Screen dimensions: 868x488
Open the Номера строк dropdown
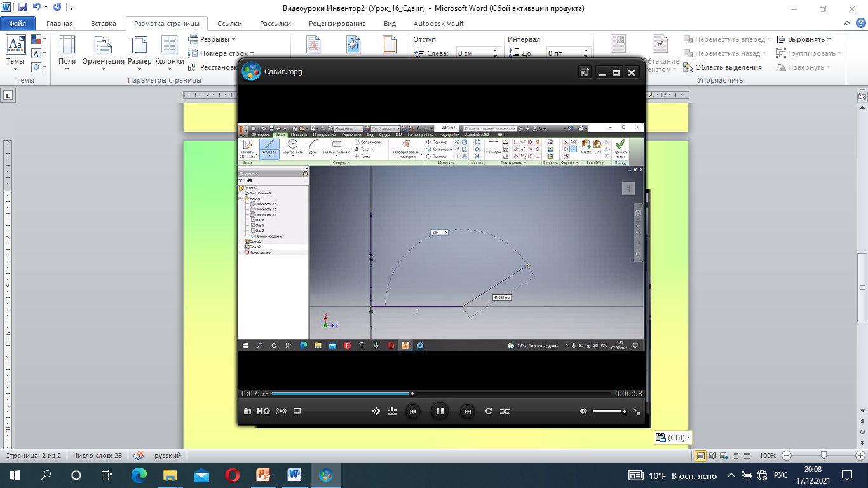(221, 53)
